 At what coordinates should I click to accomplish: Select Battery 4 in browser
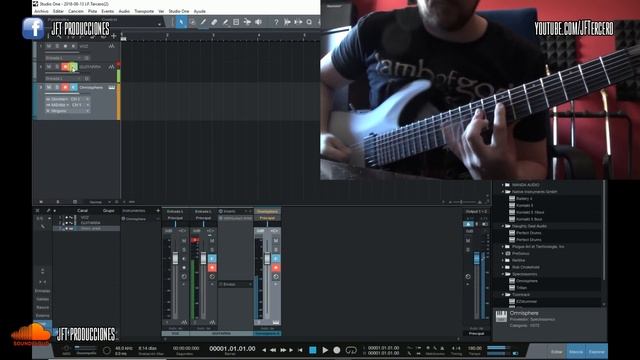click(x=524, y=199)
